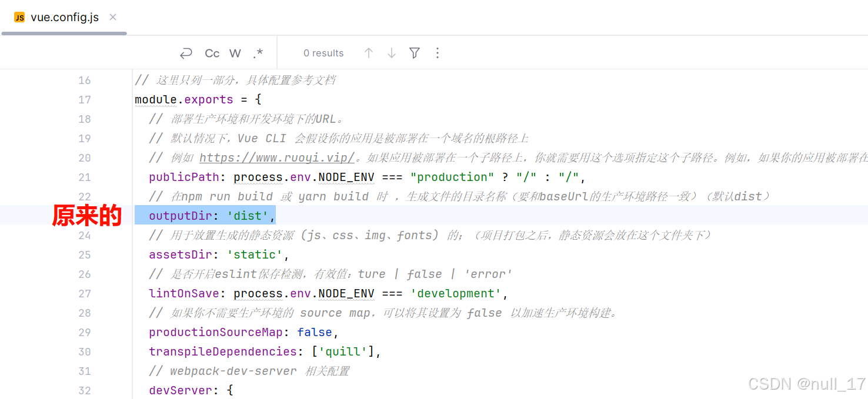The width and height of the screenshot is (868, 399).
Task: Click the 'lintOnSave' property name
Action: (x=184, y=293)
